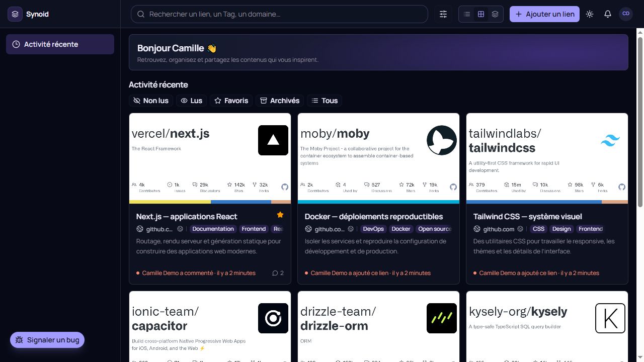Switch to list view layout
Screen dimensions: 644x362
(467, 14)
